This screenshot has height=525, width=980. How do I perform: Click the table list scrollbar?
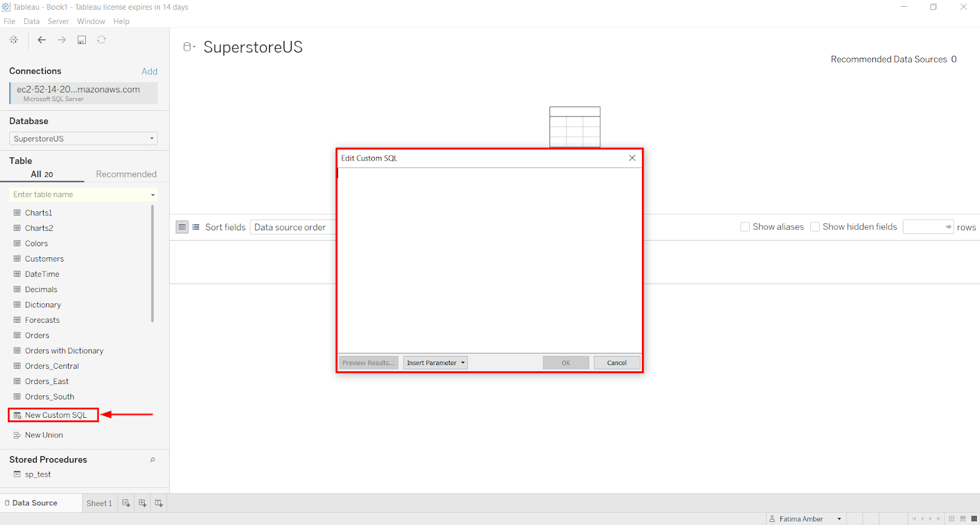click(153, 263)
